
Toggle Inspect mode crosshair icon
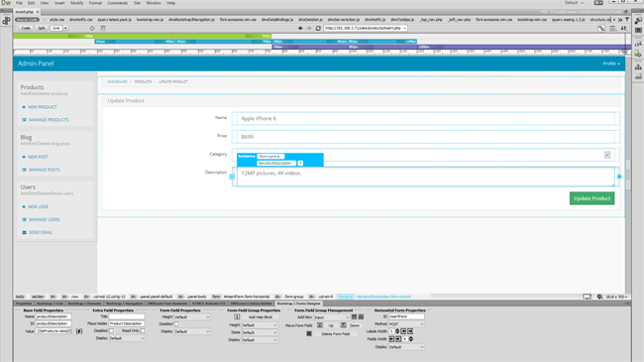pos(92,28)
